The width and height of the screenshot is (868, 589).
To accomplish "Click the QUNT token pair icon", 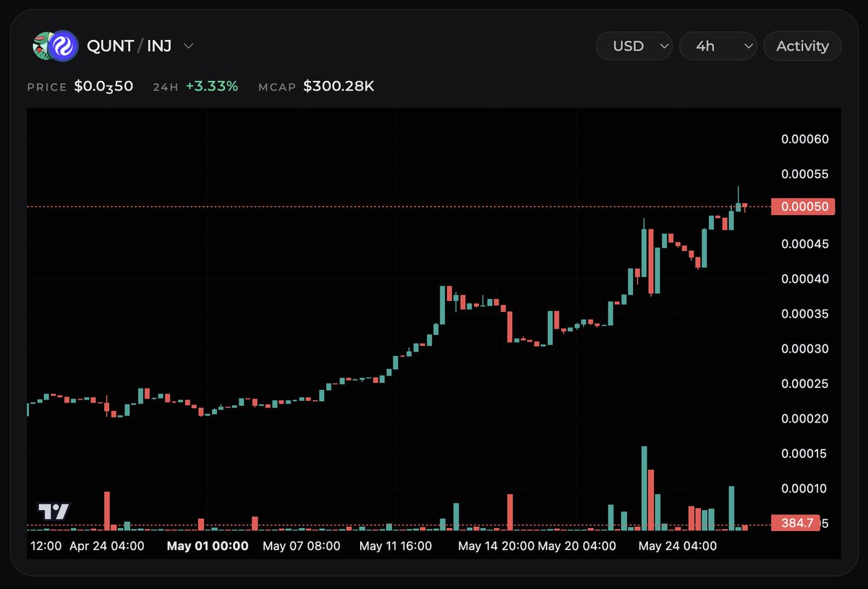I will [x=54, y=46].
